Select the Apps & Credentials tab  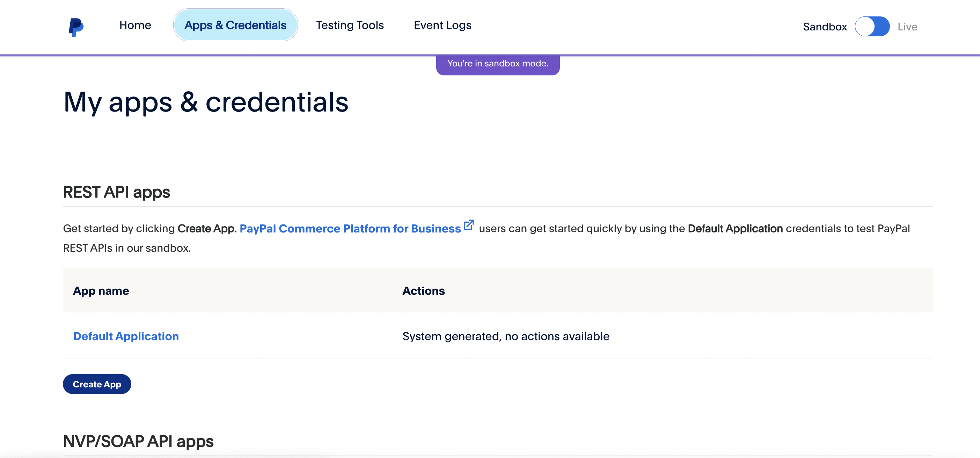click(235, 25)
